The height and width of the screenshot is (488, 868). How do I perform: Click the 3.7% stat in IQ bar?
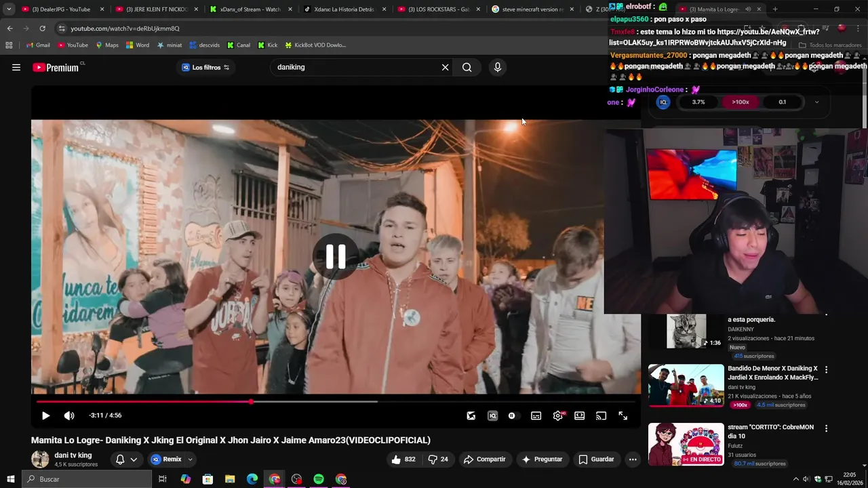[698, 102]
